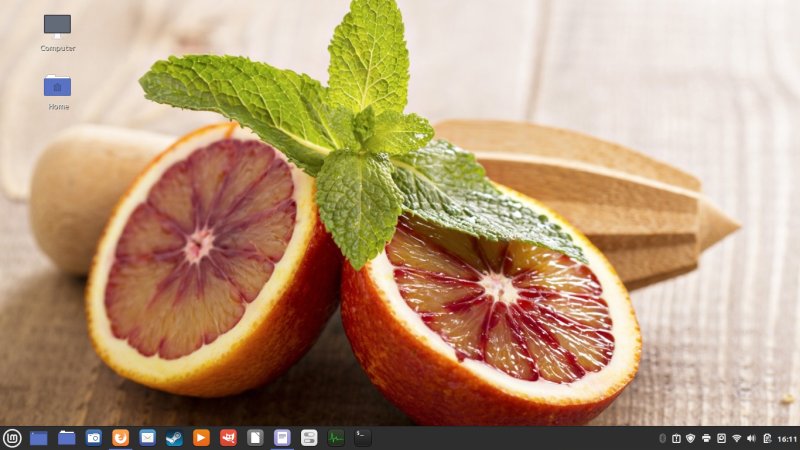
Task: Launch Steam from the taskbar
Action: click(175, 437)
